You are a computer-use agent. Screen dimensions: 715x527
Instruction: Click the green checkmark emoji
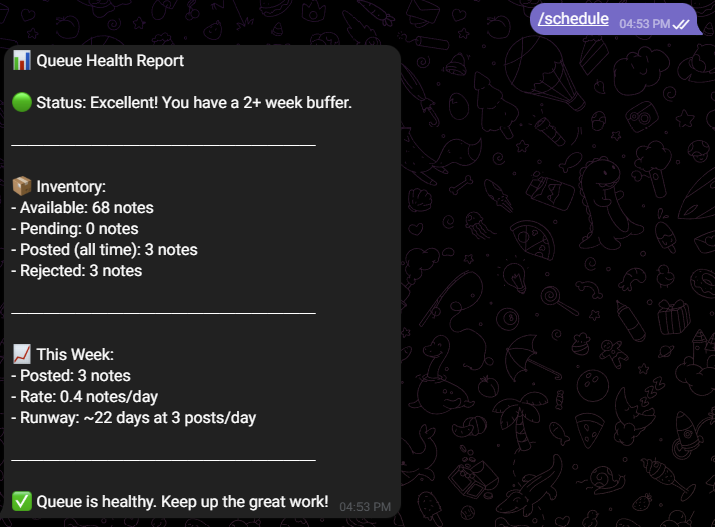point(22,501)
